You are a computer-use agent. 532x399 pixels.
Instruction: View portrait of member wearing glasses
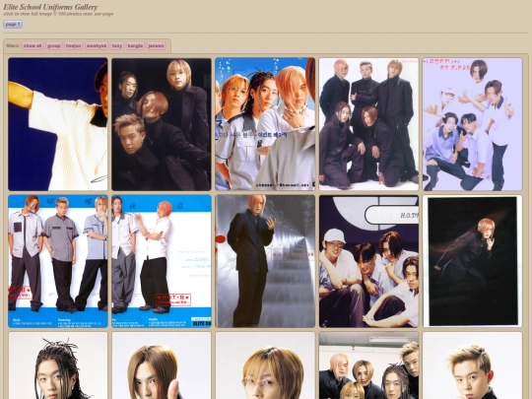point(265,366)
